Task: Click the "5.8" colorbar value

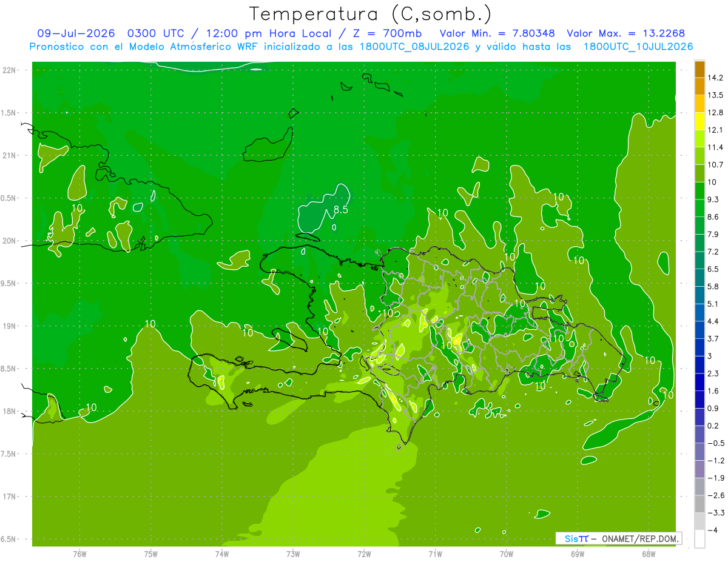Action: pyautogui.click(x=713, y=286)
